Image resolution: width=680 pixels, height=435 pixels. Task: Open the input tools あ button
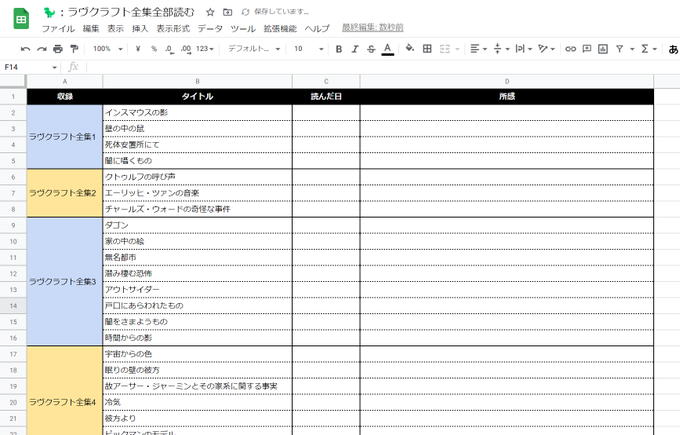tap(673, 49)
